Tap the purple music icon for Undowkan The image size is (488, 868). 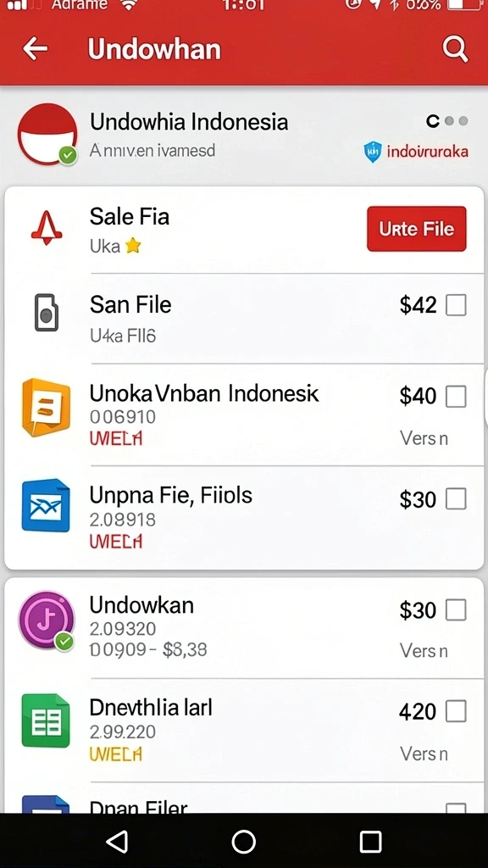point(47,620)
